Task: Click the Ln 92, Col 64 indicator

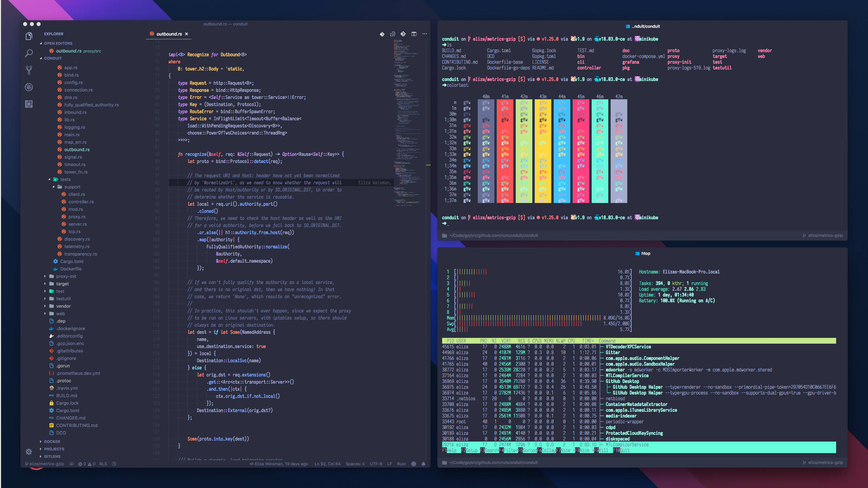Action: pos(327,464)
